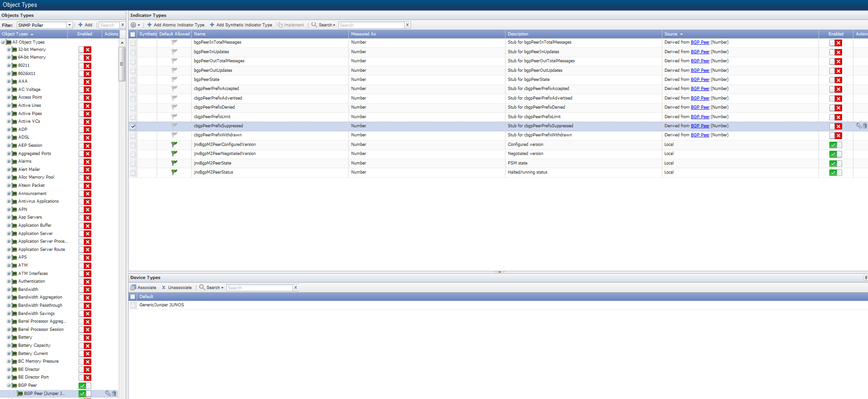Open the Filter SNMP Poller dropdown

pyautogui.click(x=69, y=25)
